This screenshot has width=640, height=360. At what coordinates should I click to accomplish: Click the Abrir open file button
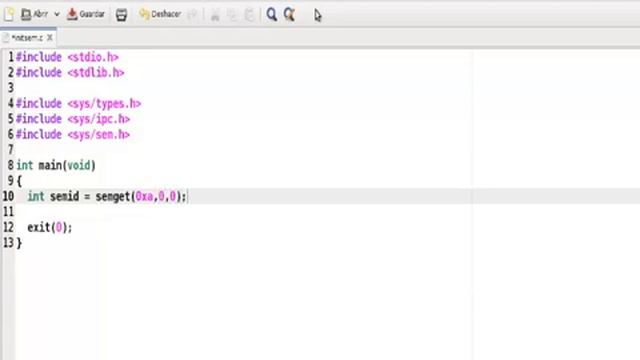click(x=35, y=14)
